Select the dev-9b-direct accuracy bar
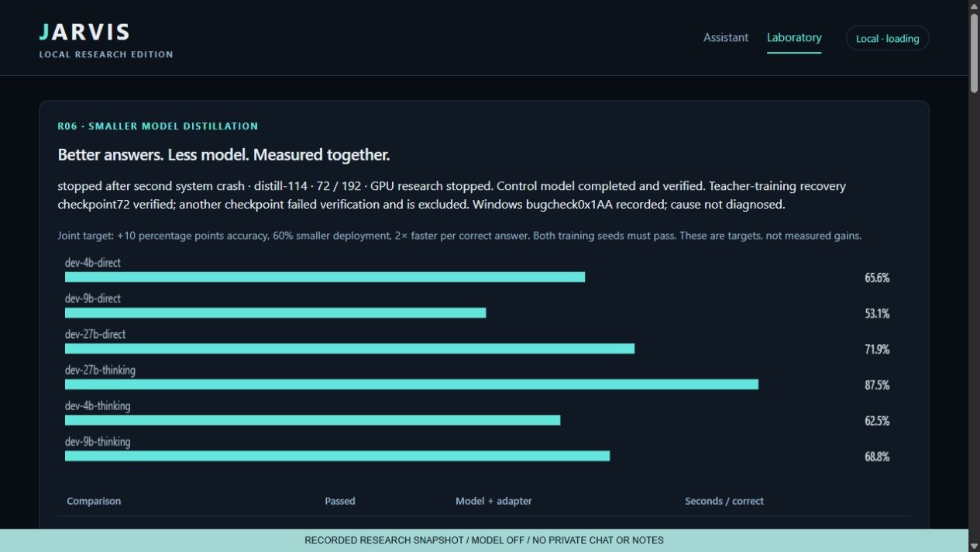This screenshot has width=980, height=552. pos(275,312)
